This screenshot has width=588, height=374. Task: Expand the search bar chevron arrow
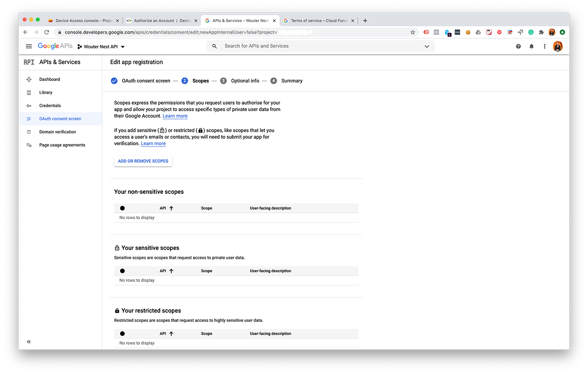click(x=427, y=47)
